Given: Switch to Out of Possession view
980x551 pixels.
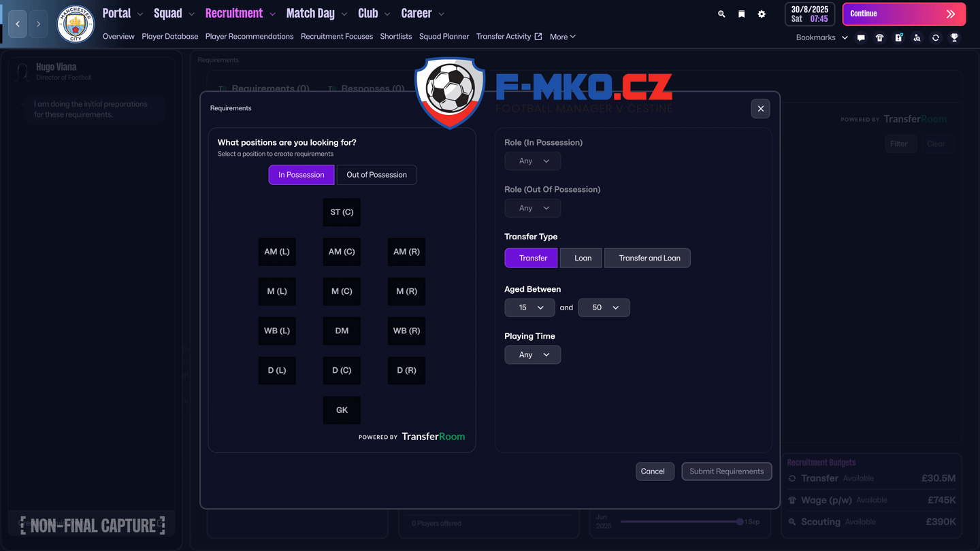Looking at the screenshot, I should [x=376, y=175].
